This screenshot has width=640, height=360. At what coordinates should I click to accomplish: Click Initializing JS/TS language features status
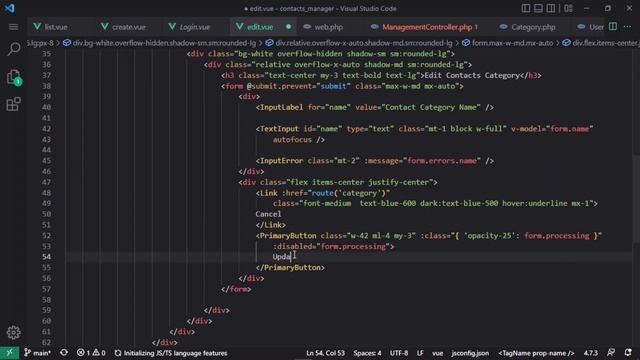[171, 353]
